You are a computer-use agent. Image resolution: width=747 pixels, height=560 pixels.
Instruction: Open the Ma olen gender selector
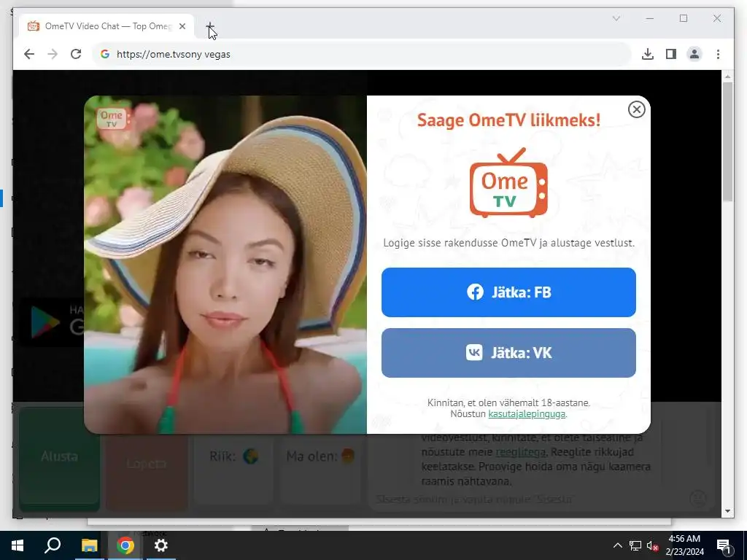320,456
